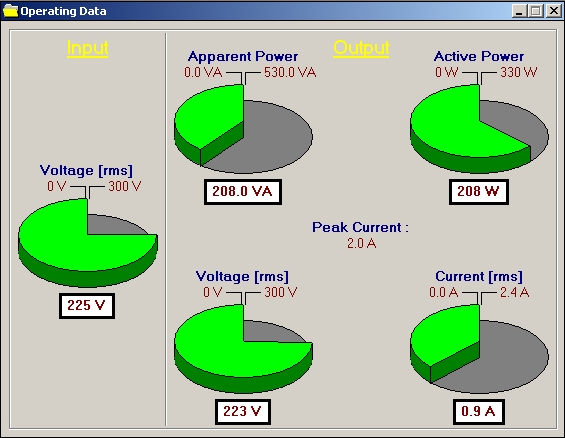Click the Input Voltage rms pie chart
The image size is (565, 438).
(x=88, y=243)
